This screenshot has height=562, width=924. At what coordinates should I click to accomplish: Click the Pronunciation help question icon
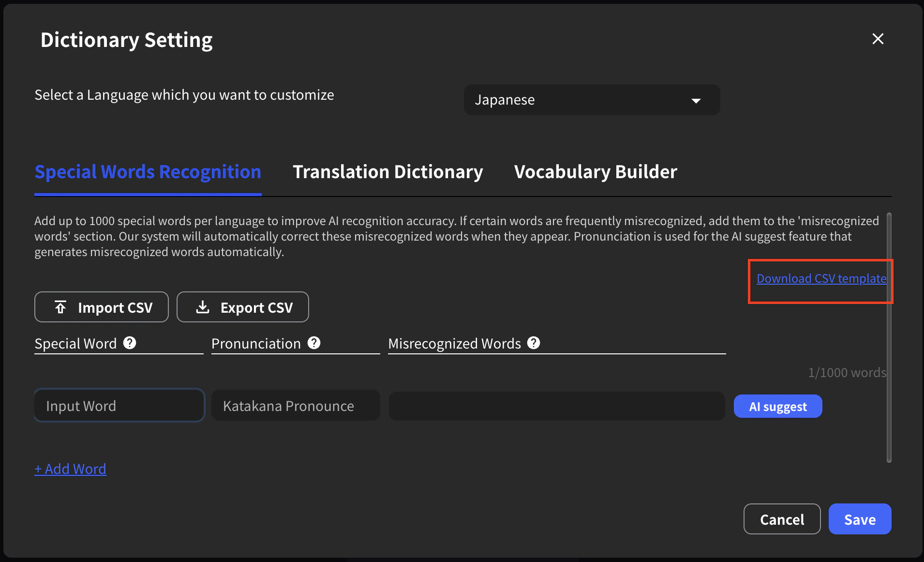click(x=314, y=343)
